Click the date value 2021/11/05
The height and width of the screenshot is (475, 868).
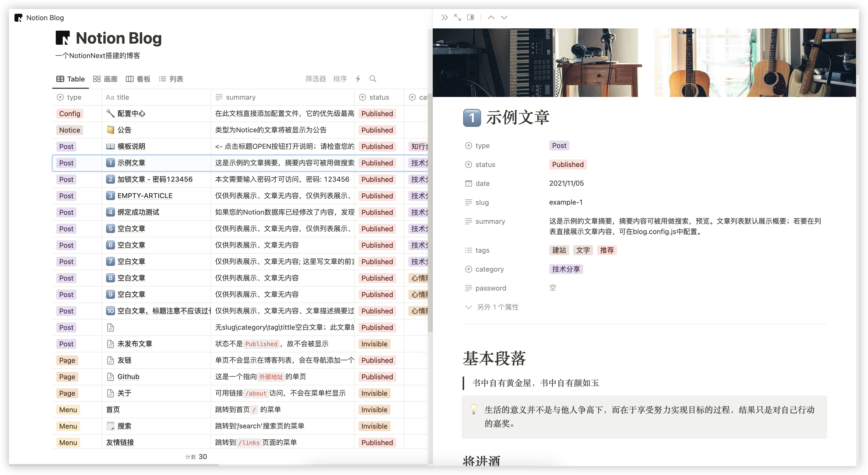pyautogui.click(x=566, y=183)
